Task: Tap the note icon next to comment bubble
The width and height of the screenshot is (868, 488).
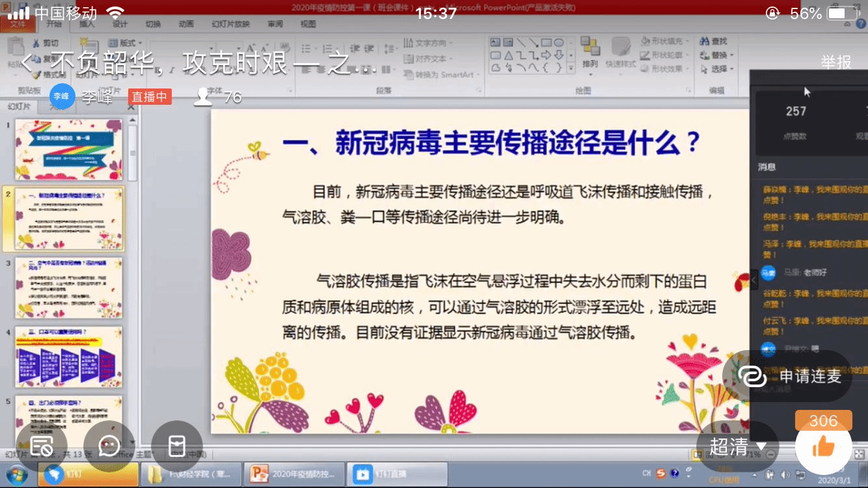Action: (x=176, y=446)
